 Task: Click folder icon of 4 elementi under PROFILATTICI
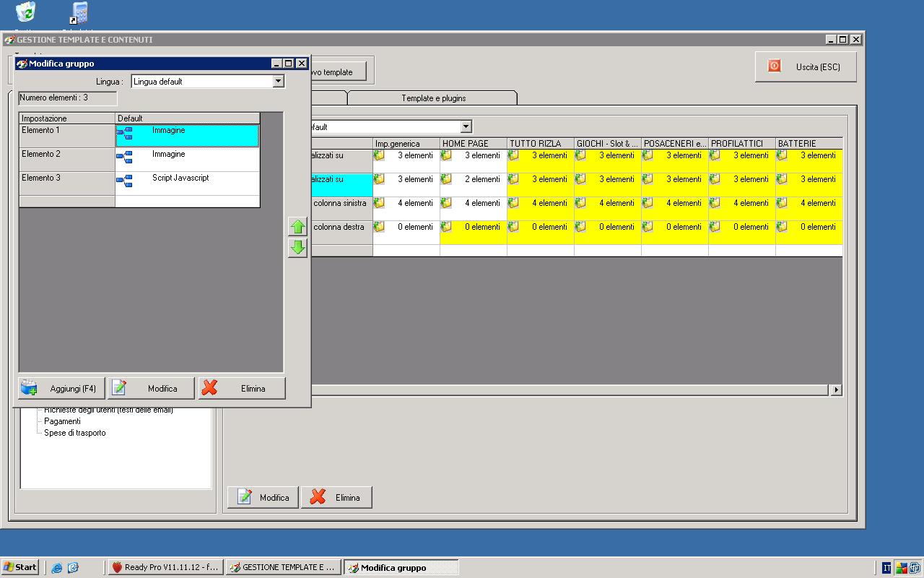pos(715,203)
